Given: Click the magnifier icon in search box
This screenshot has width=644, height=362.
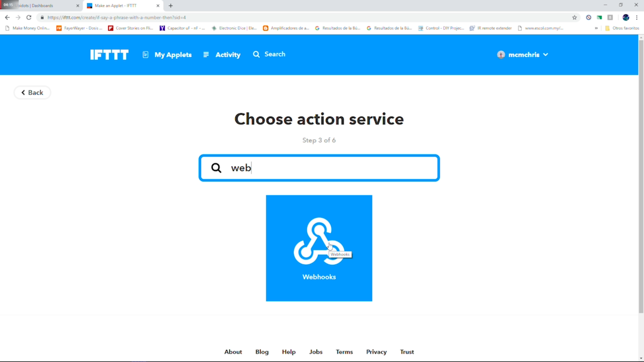Looking at the screenshot, I should [x=216, y=168].
